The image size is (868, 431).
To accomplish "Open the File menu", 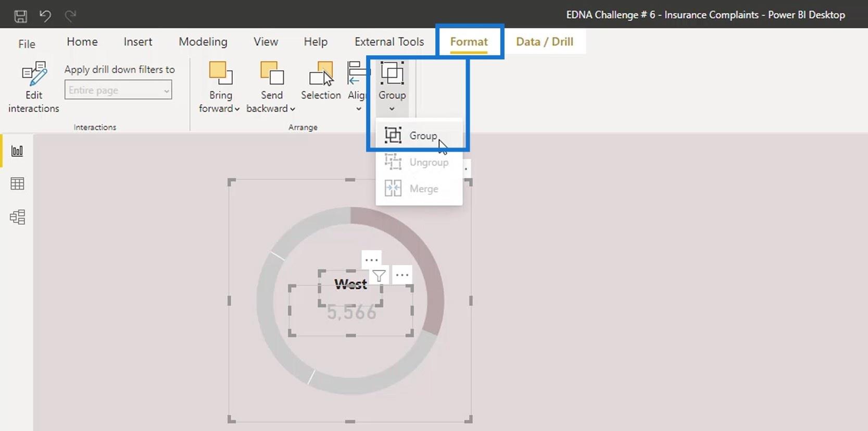I will pyautogui.click(x=27, y=44).
